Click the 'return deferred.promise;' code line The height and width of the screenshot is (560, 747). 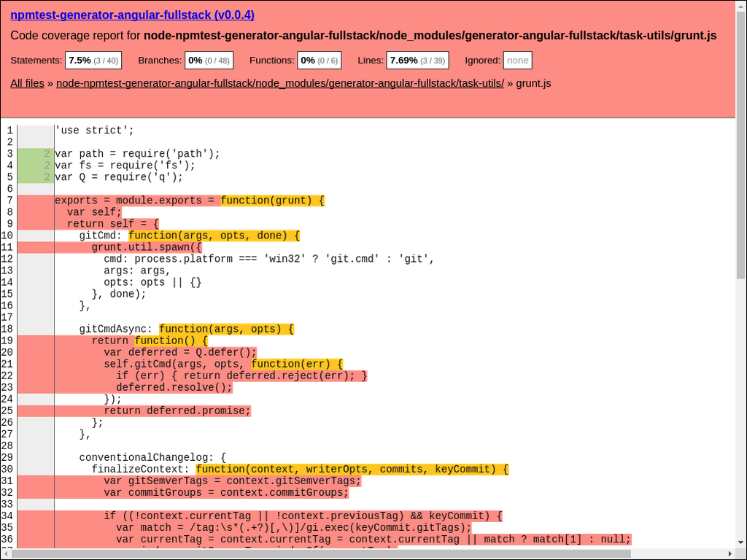[x=177, y=411]
